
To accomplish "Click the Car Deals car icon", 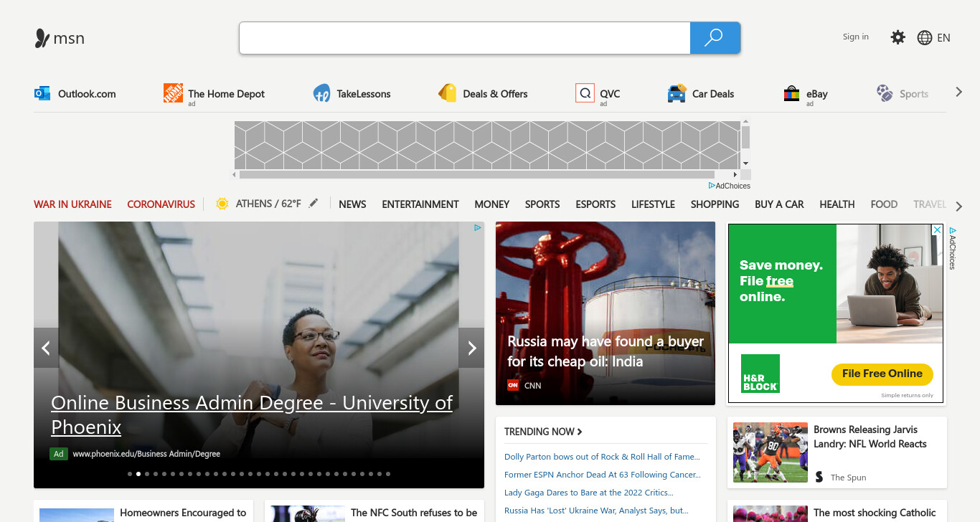I will pyautogui.click(x=677, y=93).
